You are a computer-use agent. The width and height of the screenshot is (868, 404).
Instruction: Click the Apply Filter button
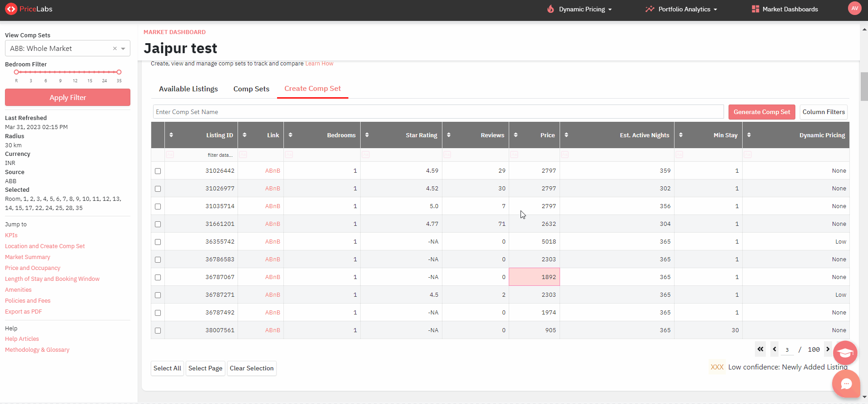[x=68, y=97]
